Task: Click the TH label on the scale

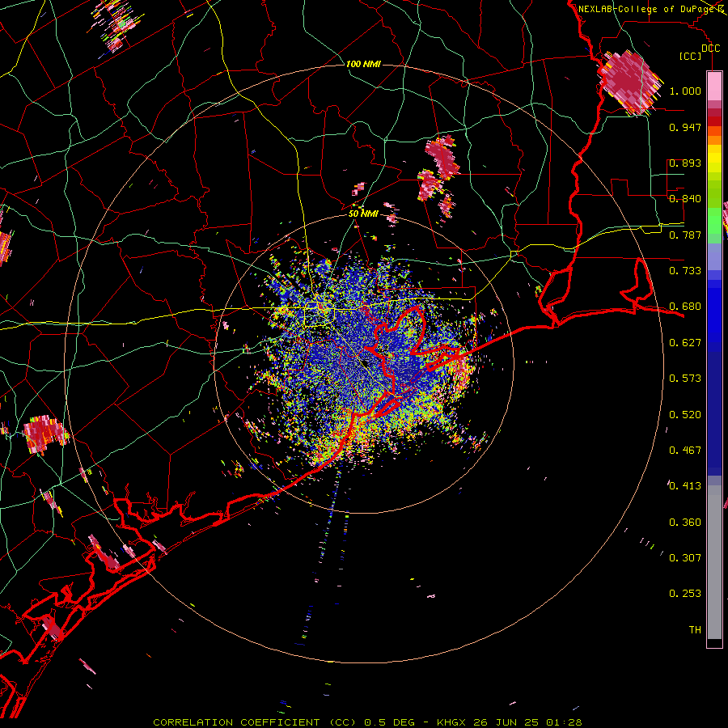Action: pyautogui.click(x=695, y=630)
